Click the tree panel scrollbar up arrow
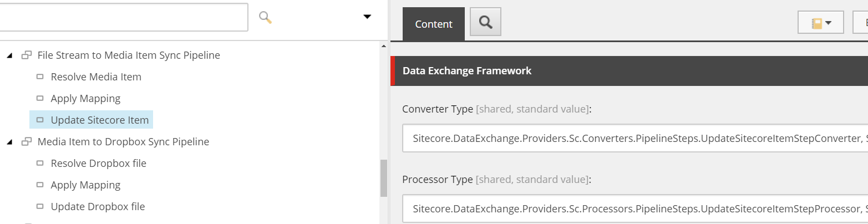This screenshot has width=868, height=224. [383, 46]
